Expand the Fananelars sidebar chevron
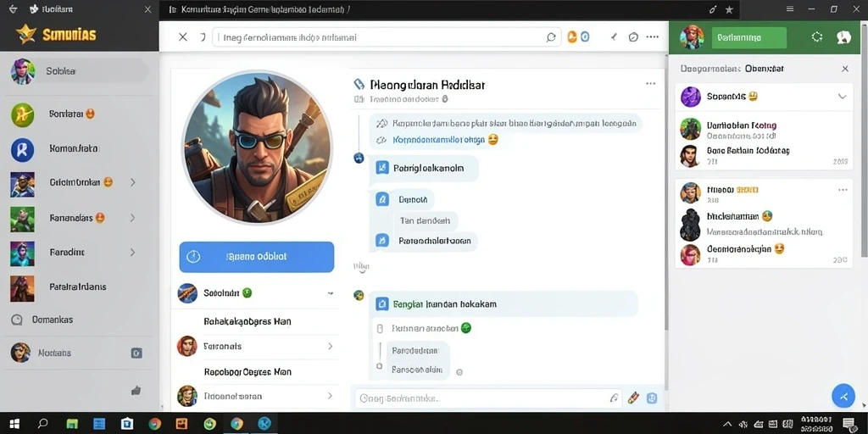 pyautogui.click(x=133, y=218)
